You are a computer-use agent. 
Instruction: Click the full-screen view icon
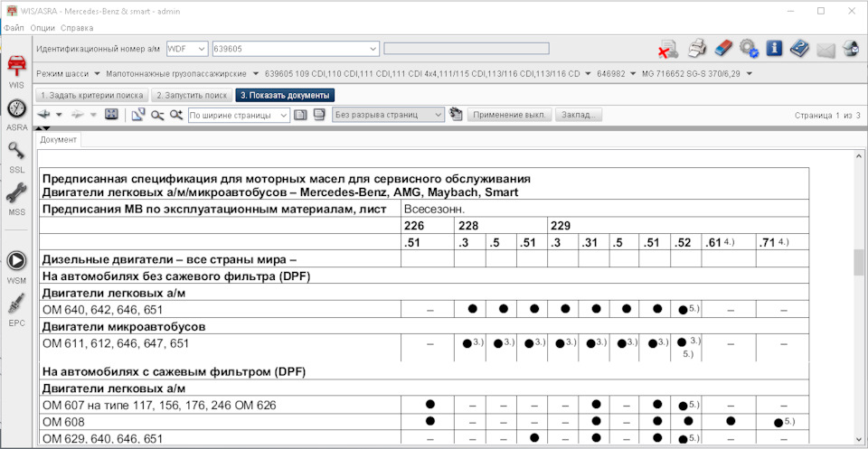tap(111, 115)
